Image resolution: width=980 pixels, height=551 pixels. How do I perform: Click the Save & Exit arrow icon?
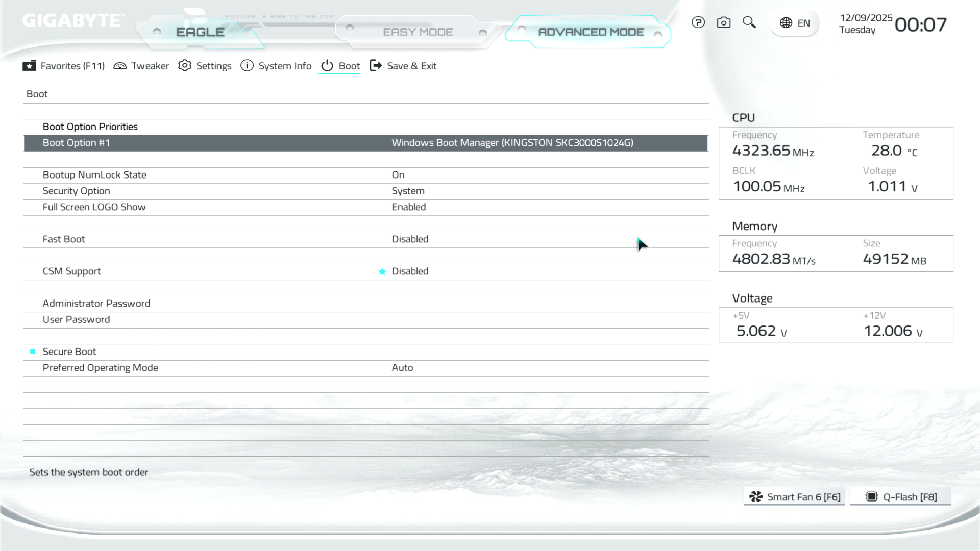point(376,66)
